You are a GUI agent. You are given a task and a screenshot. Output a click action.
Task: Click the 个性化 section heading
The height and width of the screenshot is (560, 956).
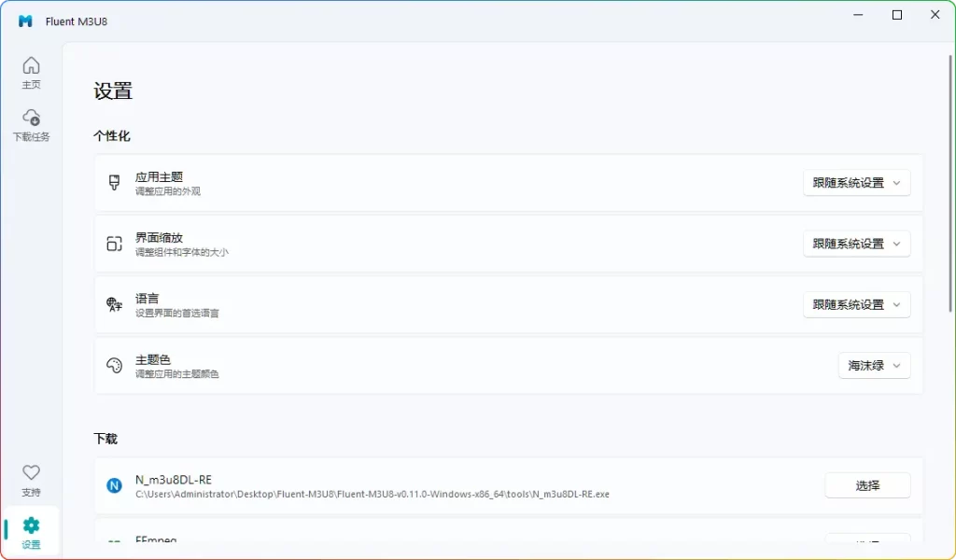[112, 136]
